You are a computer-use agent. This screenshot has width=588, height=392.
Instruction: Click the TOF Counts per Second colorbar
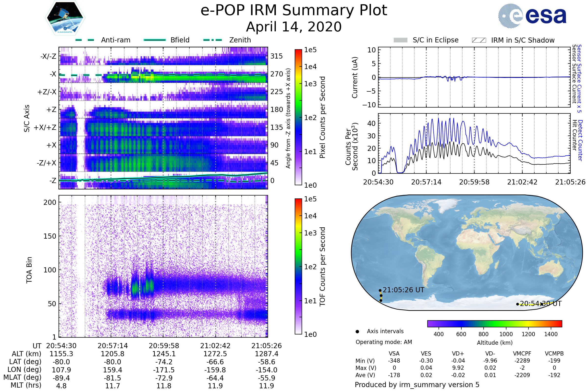(x=298, y=266)
